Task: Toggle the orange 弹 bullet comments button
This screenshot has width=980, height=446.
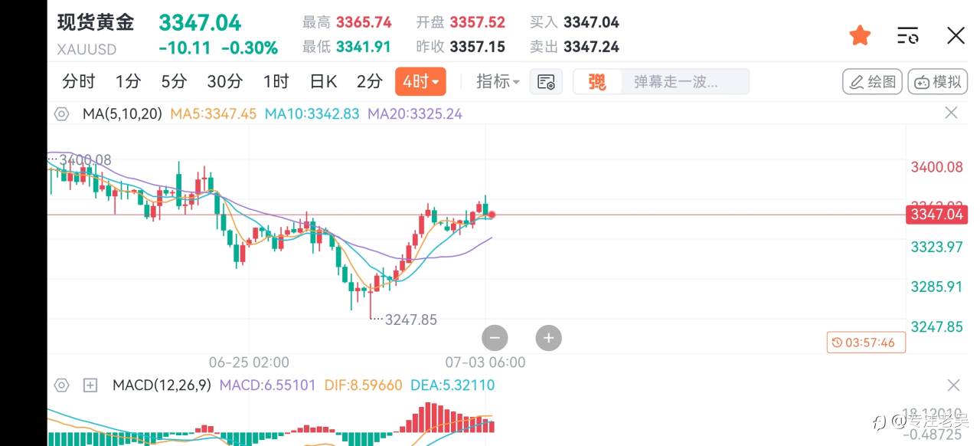Action: (596, 82)
